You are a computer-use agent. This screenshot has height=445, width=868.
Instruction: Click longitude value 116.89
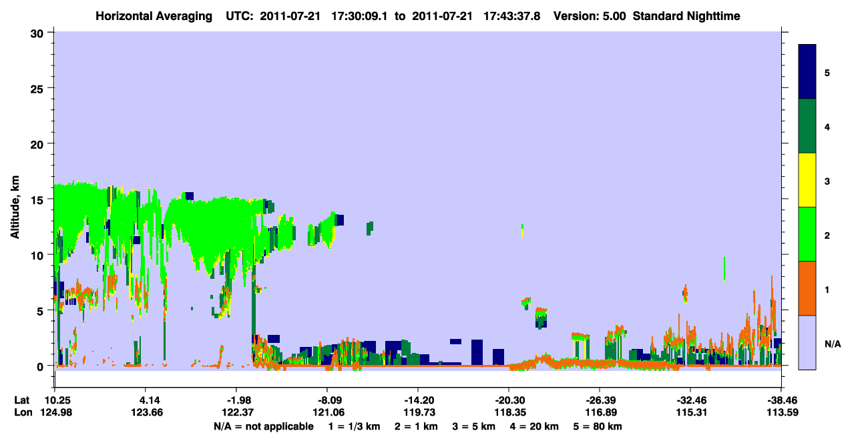click(x=600, y=413)
